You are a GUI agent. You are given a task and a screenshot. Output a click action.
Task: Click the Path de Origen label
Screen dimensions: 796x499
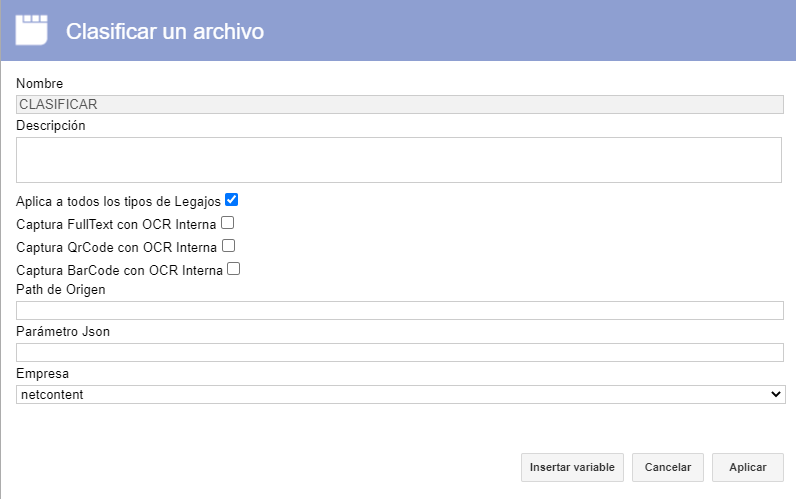[x=61, y=289]
